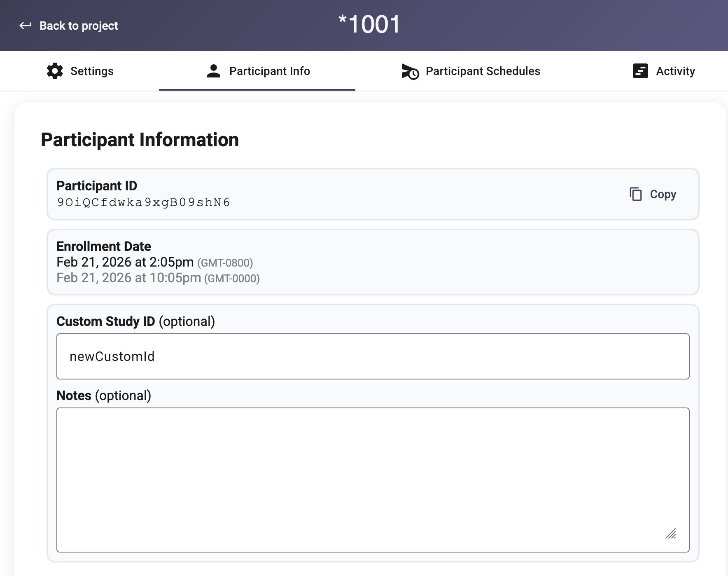This screenshot has height=576, width=728.
Task: Click the Participant Schedules send-clock icon
Action: click(x=410, y=71)
